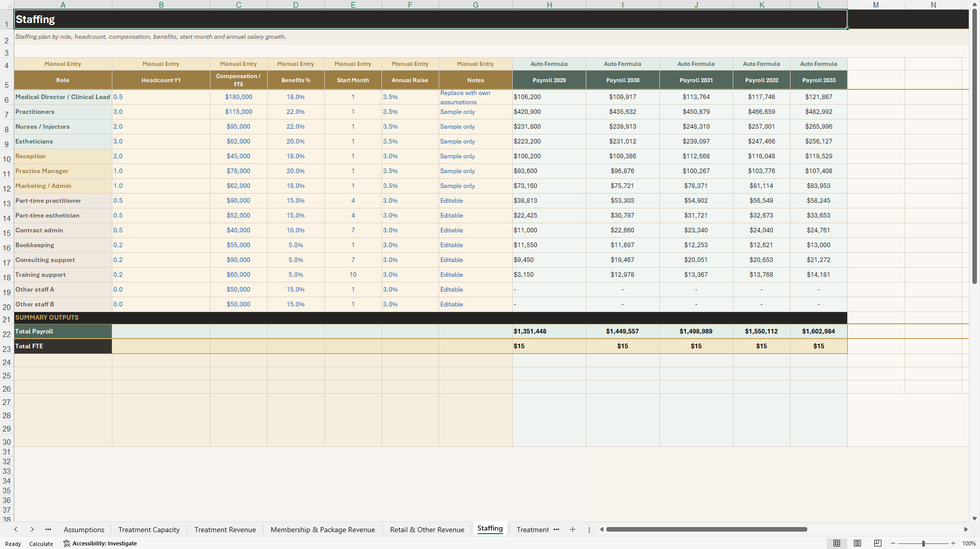Open Membership & Package Revenue tab

323,530
